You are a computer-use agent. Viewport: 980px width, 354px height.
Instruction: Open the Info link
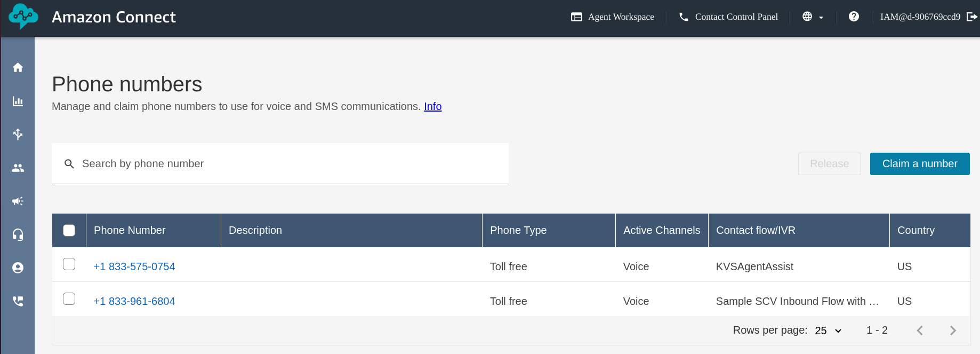coord(432,106)
